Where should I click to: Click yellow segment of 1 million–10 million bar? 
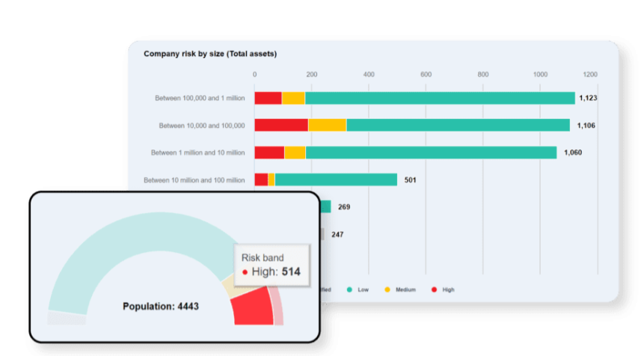tap(295, 153)
